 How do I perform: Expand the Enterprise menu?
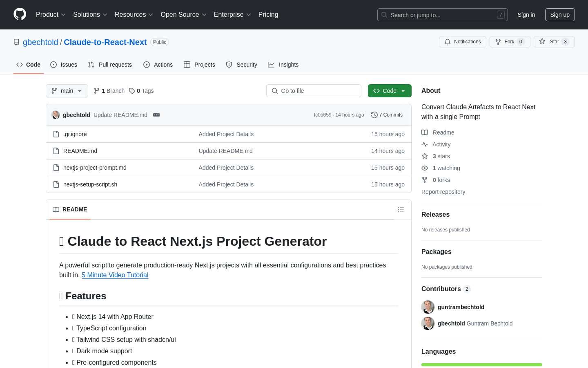click(232, 15)
